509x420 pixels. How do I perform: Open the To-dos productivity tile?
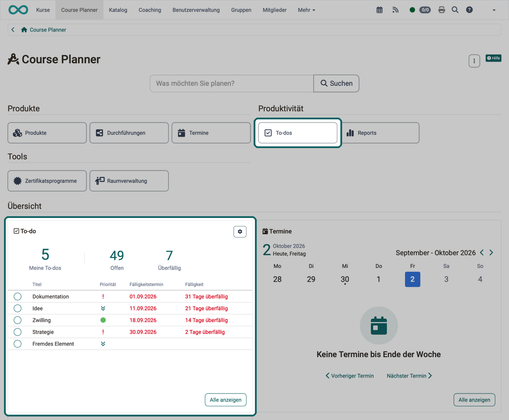click(298, 133)
